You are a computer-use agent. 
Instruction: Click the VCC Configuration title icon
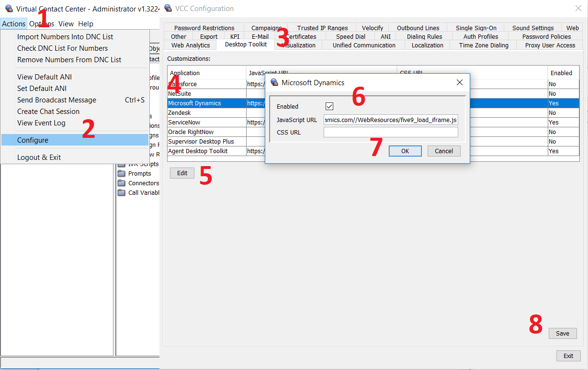tap(168, 8)
